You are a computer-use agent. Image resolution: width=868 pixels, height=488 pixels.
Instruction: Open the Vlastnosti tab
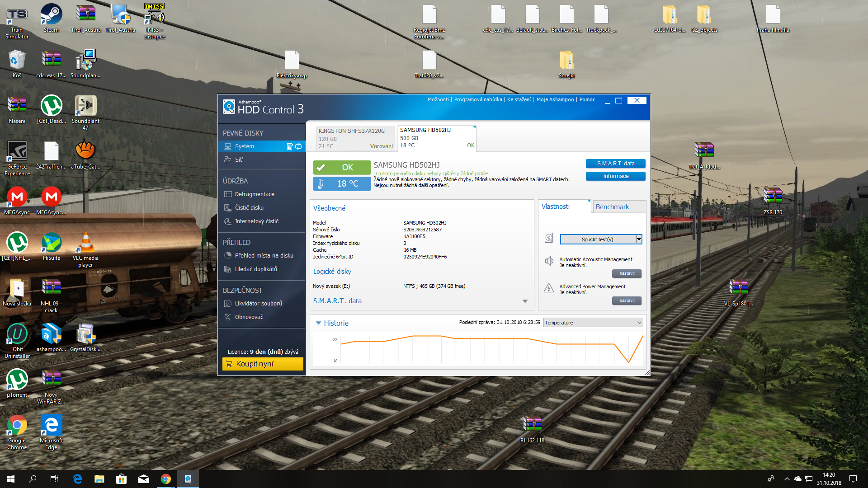pos(565,206)
